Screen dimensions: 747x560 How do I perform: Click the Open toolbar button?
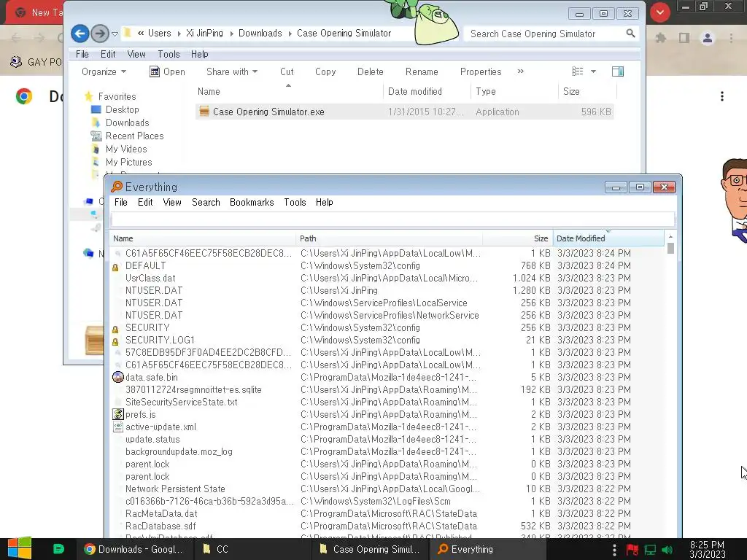tap(167, 71)
